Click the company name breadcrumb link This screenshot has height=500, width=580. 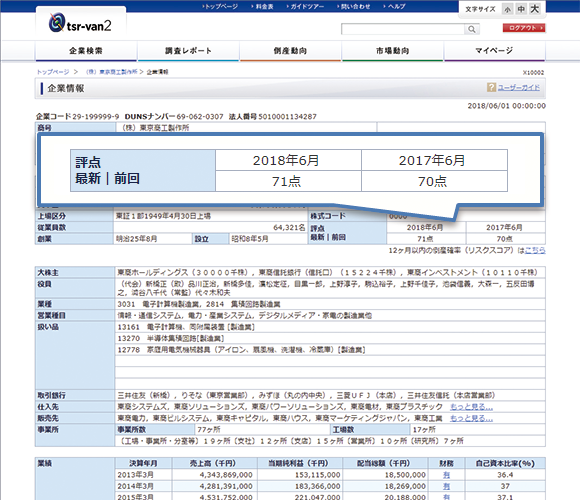pos(111,72)
